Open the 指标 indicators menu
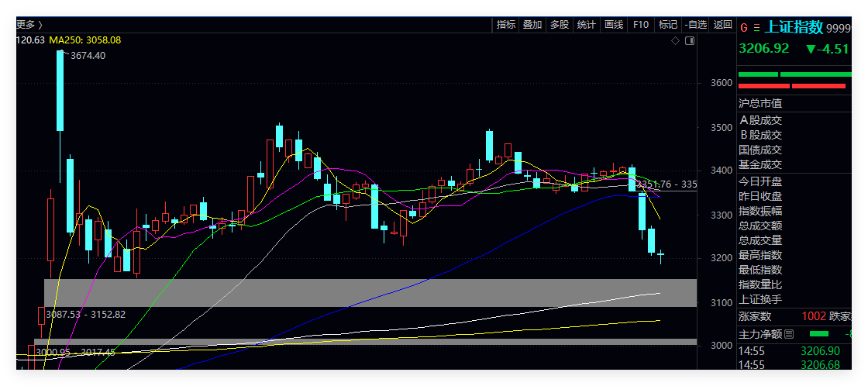Viewport: 868px width, 386px height. click(506, 25)
